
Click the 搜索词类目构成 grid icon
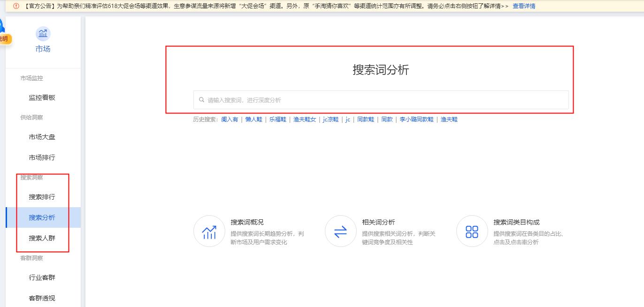click(472, 231)
